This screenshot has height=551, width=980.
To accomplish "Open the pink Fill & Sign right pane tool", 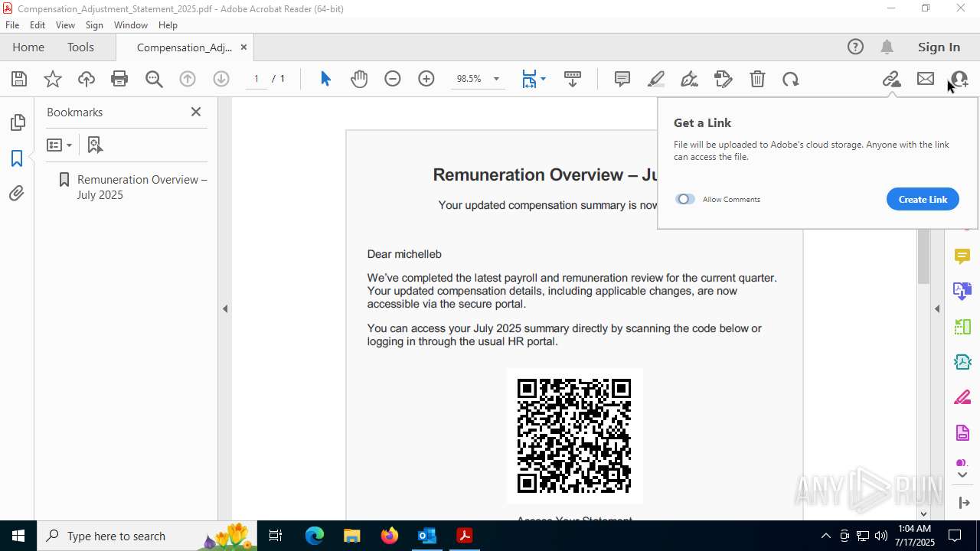I will pos(962,397).
